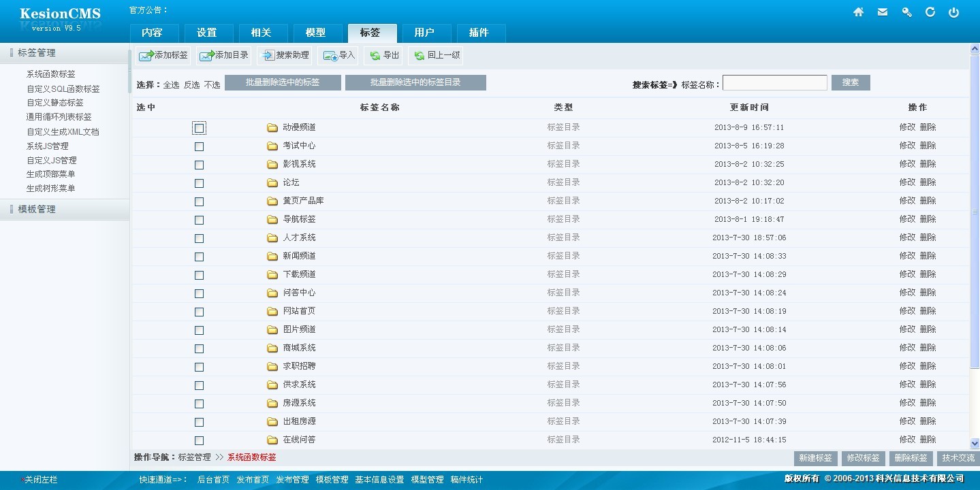980x490 pixels.
Task: Open the 模型 tab
Action: (x=317, y=33)
